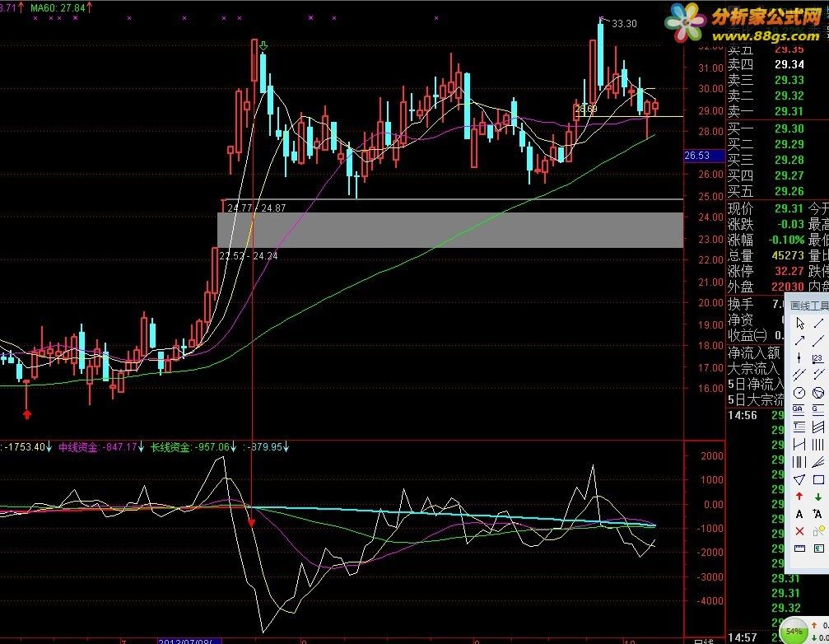Click the 24.77 - 24.87 gap label
This screenshot has width=829, height=644.
point(256,208)
